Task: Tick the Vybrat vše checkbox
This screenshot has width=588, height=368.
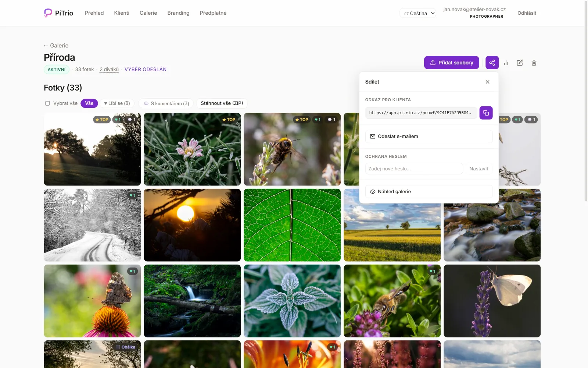Action: 47,103
